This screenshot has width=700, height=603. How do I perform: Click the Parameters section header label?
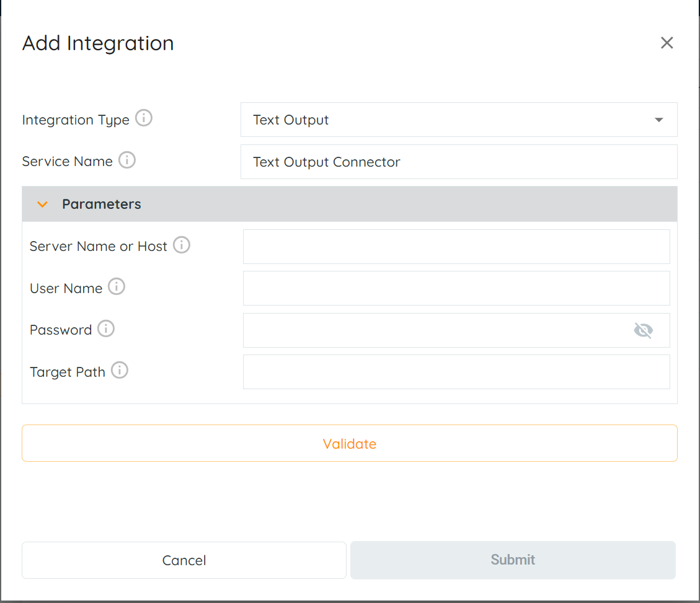(102, 204)
